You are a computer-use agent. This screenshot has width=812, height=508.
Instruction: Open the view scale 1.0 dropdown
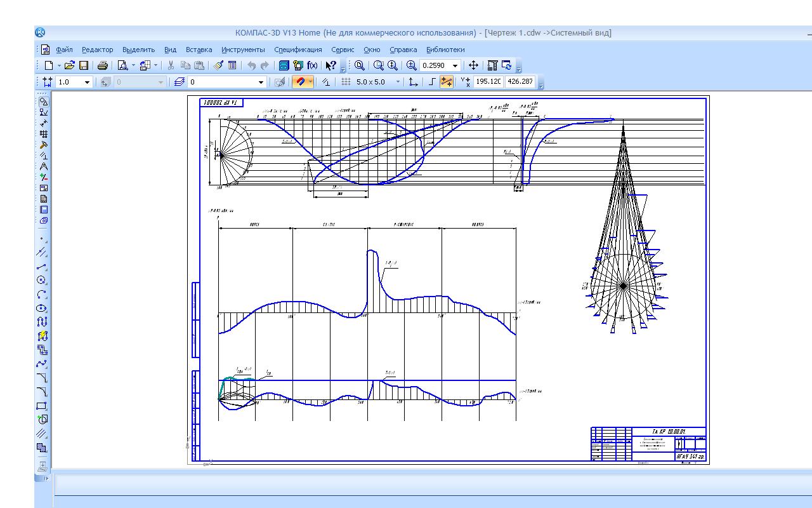[x=87, y=82]
